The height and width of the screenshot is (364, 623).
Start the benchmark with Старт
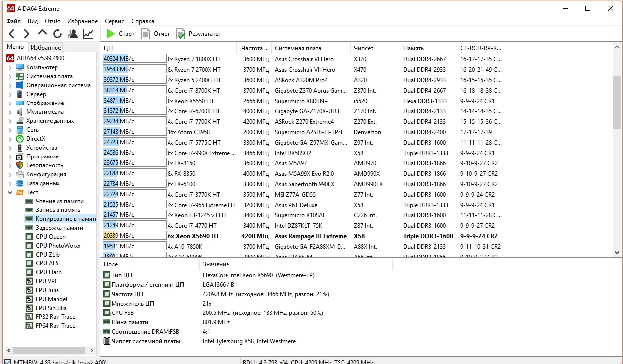coord(121,34)
